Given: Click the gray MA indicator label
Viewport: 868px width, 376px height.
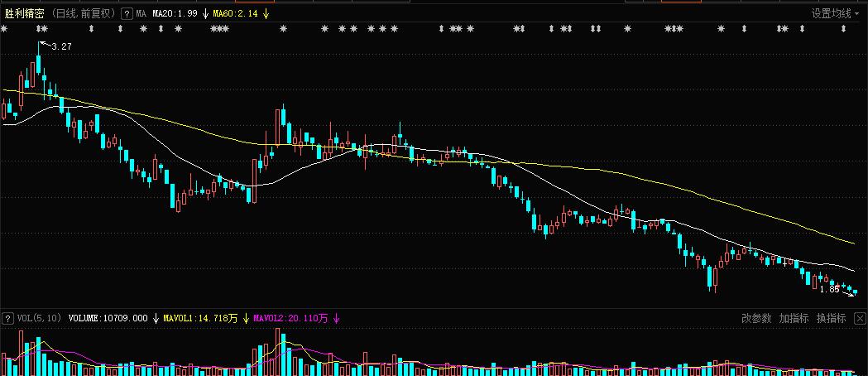Looking at the screenshot, I should tap(141, 13).
